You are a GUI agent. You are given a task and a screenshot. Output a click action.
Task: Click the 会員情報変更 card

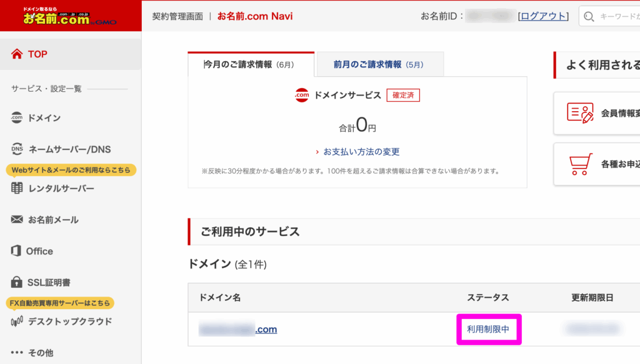(597, 113)
